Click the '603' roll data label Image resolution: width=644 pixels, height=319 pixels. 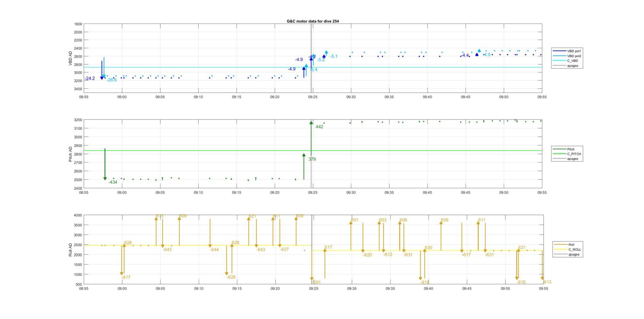pos(383,220)
